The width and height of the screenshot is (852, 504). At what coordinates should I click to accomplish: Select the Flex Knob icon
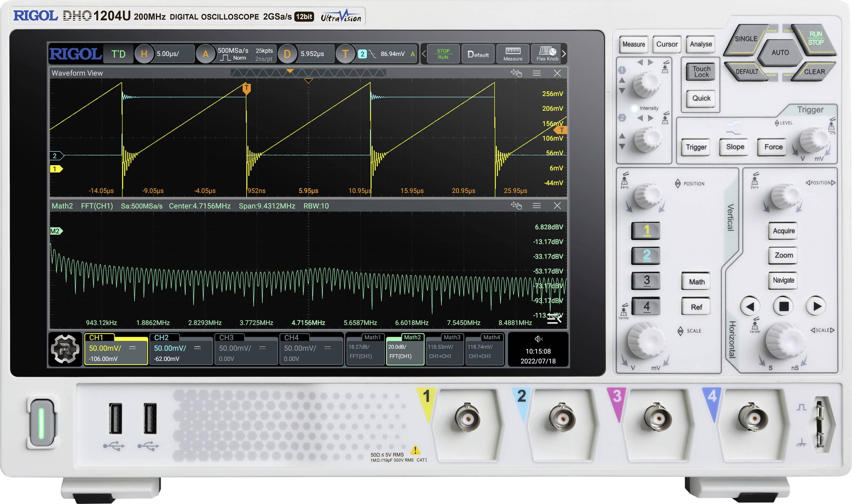click(547, 54)
